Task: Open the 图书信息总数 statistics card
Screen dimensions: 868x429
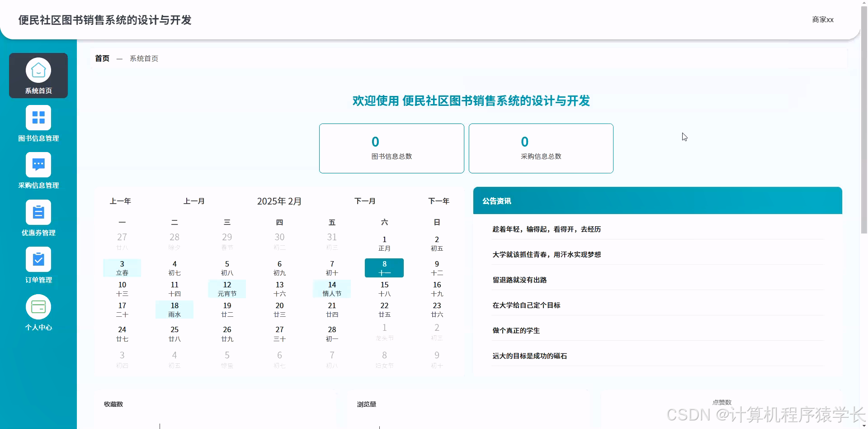Action: 392,148
